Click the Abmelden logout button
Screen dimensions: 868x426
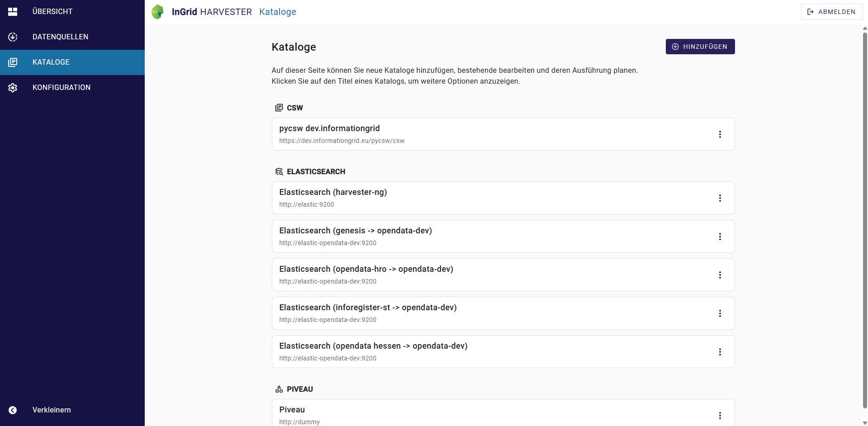tap(831, 12)
